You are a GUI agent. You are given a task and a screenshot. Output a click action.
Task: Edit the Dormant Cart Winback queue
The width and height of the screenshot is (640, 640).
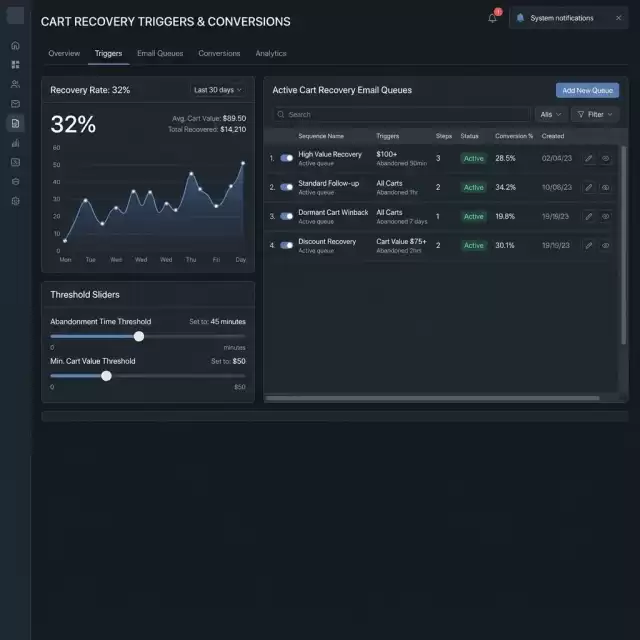(x=589, y=216)
